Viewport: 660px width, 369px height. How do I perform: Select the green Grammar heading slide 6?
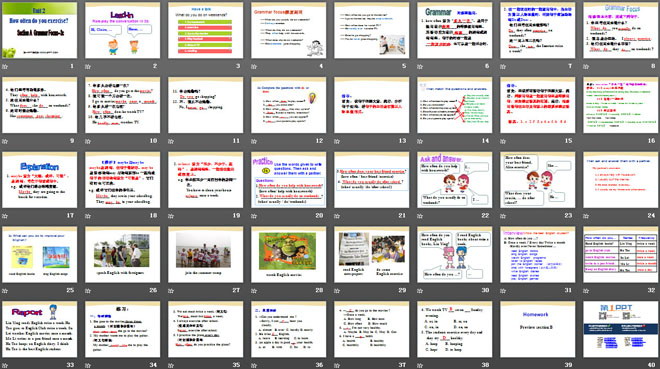click(x=455, y=30)
